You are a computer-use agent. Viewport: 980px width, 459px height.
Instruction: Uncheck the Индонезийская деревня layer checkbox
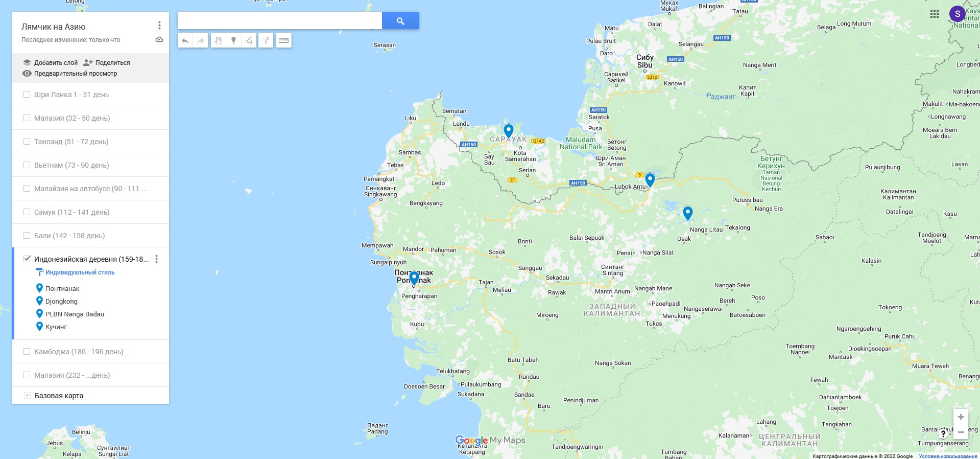pos(27,259)
